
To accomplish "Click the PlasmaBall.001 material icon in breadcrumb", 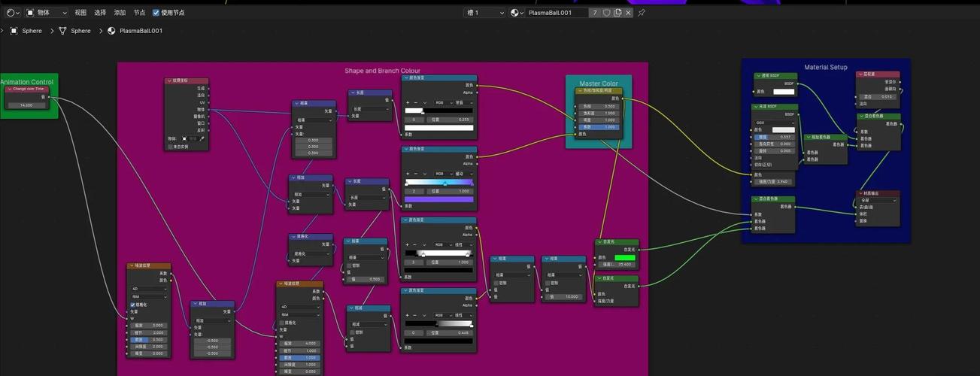I will [x=111, y=31].
